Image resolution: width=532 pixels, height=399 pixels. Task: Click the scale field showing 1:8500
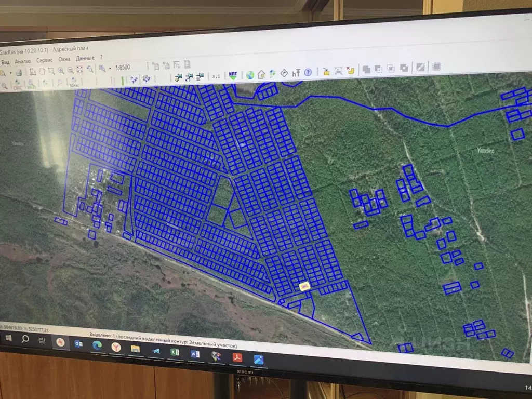[123, 67]
